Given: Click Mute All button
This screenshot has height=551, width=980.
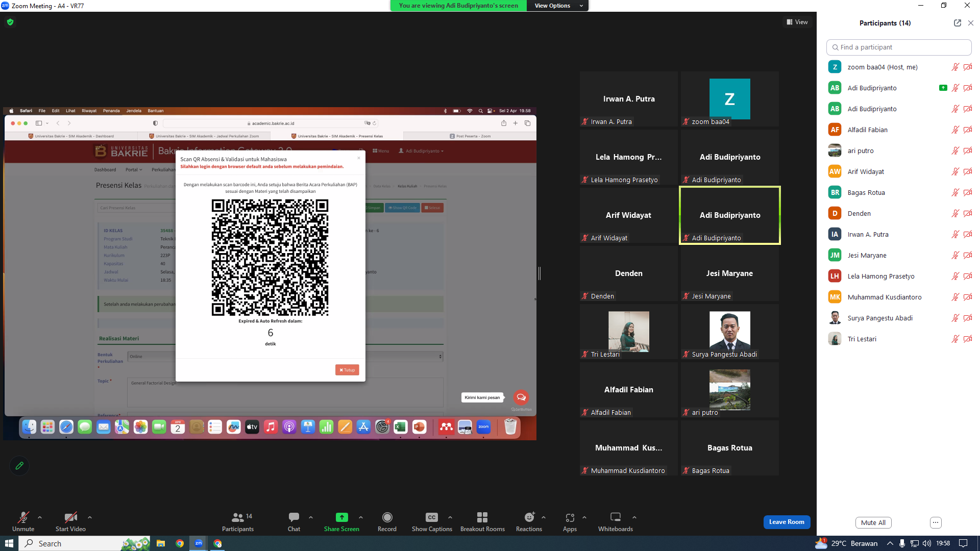Looking at the screenshot, I should 873,522.
